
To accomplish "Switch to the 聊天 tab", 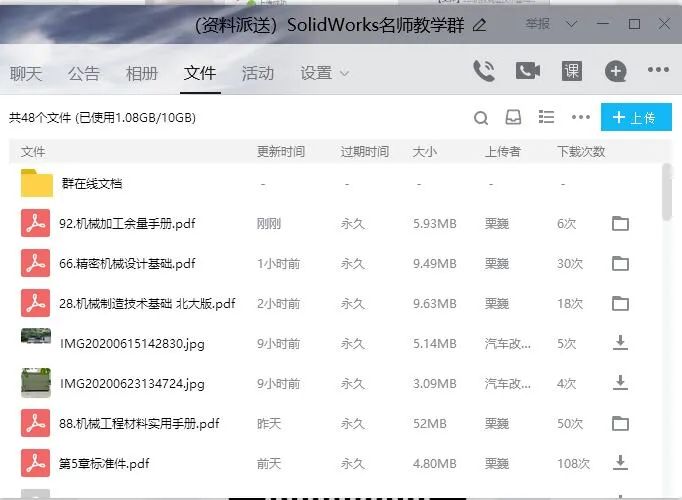I will (x=26, y=73).
